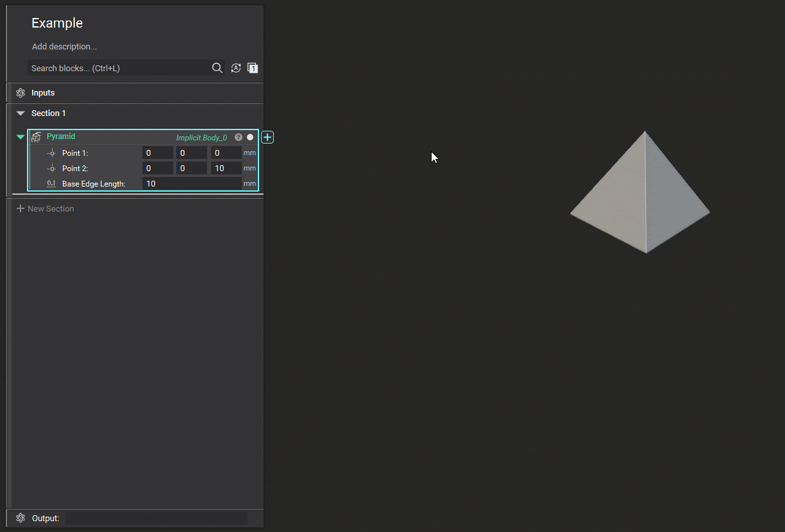Image resolution: width=785 pixels, height=532 pixels.
Task: Select Point 1 X value field
Action: (158, 153)
